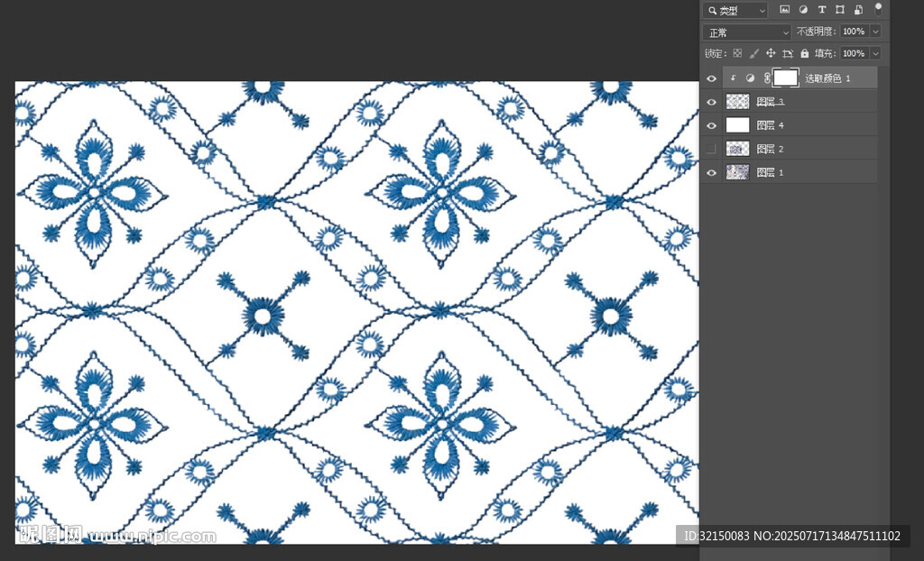
Task: Click the clipping mask arrow on 选取颜色 1
Action: pyautogui.click(x=733, y=78)
